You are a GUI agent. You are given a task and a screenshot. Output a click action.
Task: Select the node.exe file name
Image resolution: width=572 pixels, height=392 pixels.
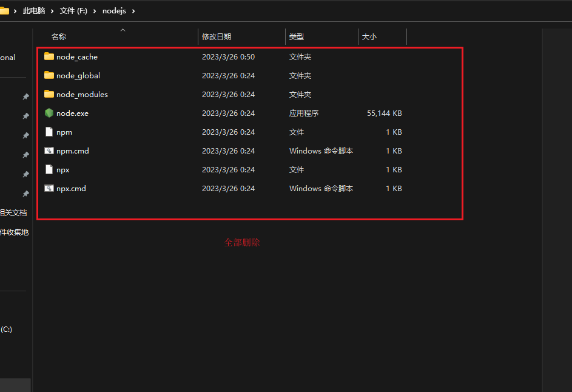[x=72, y=113]
